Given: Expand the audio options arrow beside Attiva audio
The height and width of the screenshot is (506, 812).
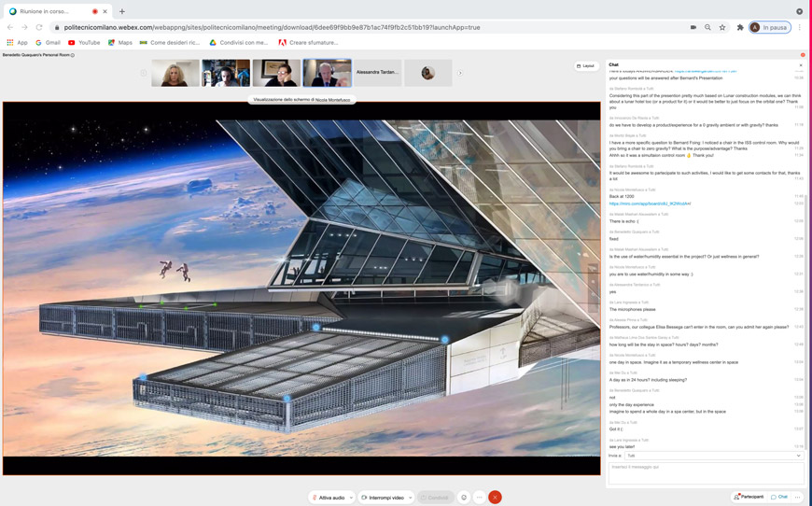Looking at the screenshot, I should pos(351,498).
